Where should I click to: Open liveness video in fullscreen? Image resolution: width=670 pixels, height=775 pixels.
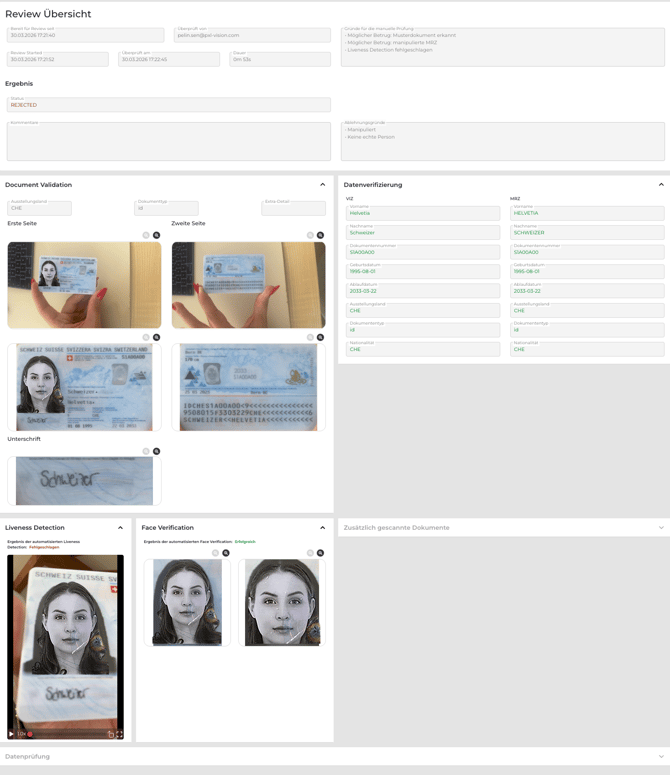point(120,734)
